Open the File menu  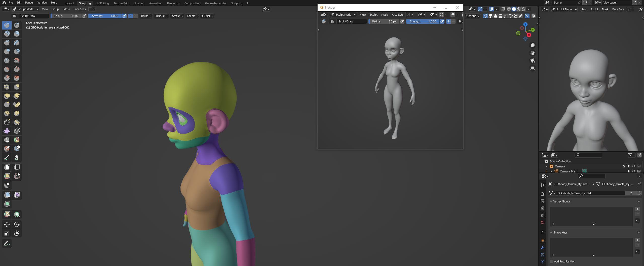[11, 3]
